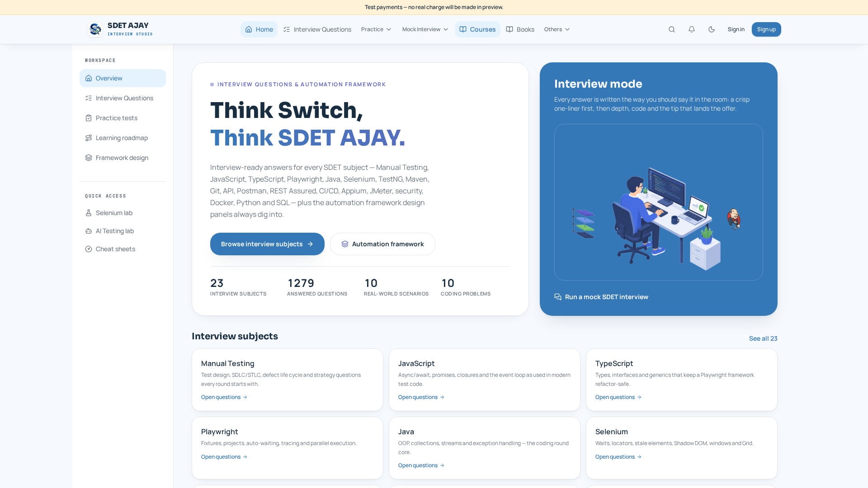Viewport: 868px width, 488px height.
Task: Click the 10 Coding Problems stat
Action: [x=466, y=287]
